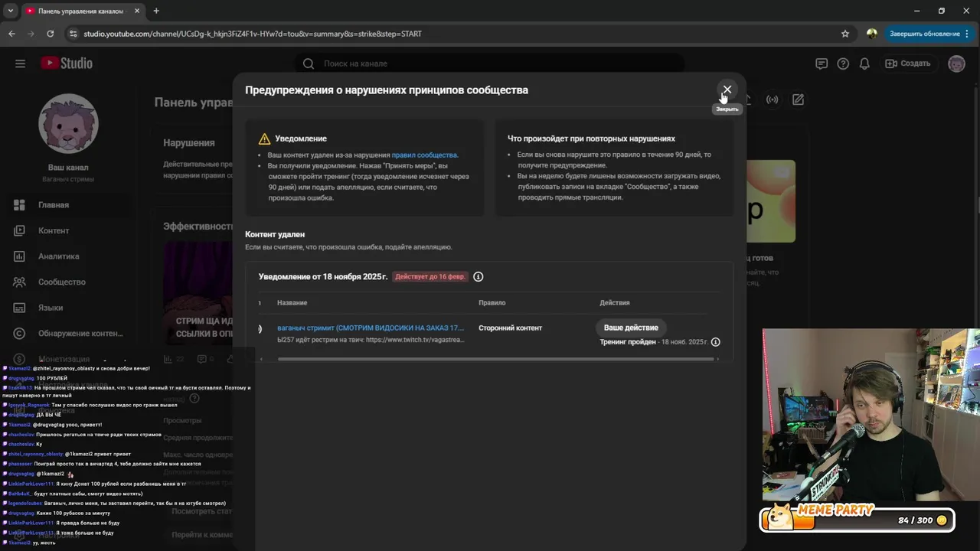Open the ваганыч стримит video title link
The height and width of the screenshot is (551, 980).
tap(371, 328)
